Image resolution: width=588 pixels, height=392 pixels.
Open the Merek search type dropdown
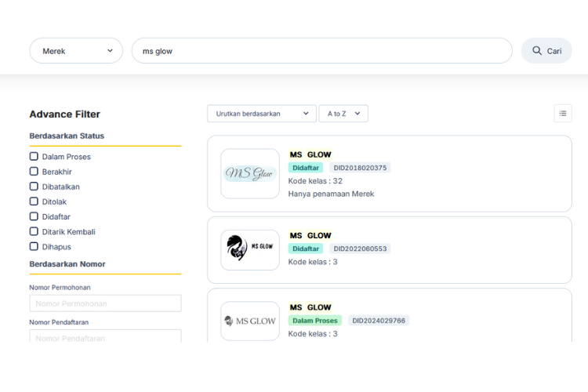click(x=76, y=51)
